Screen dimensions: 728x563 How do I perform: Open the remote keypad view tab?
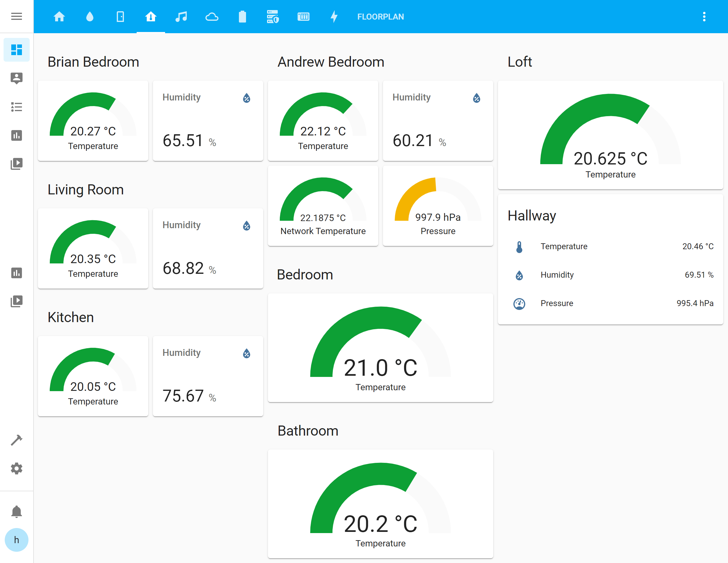click(304, 16)
